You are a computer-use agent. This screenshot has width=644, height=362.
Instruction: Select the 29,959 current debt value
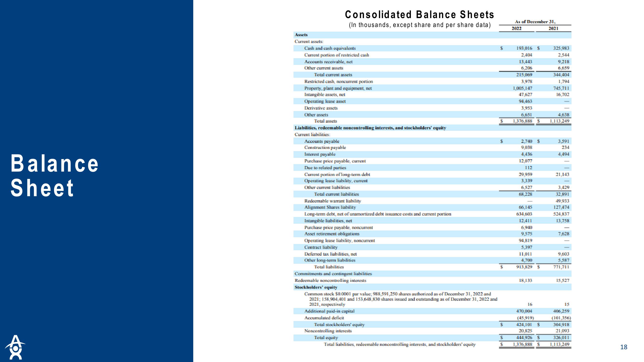(525, 174)
